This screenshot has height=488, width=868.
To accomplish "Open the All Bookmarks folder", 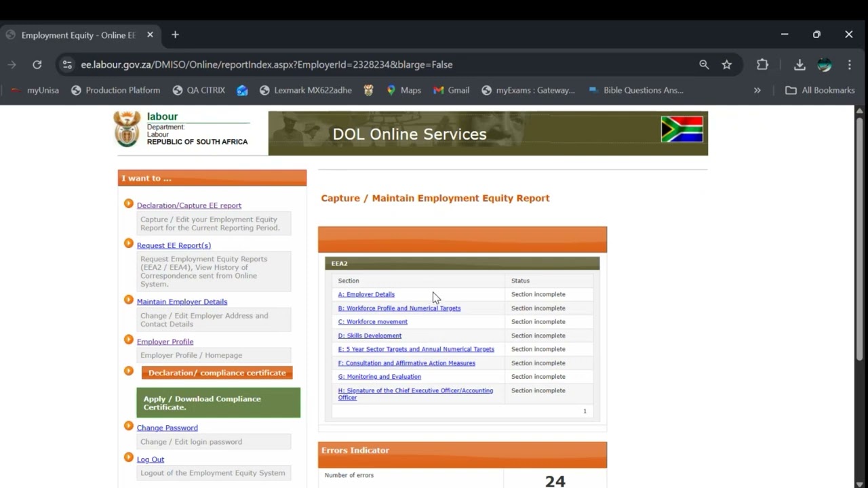I will click(x=820, y=90).
